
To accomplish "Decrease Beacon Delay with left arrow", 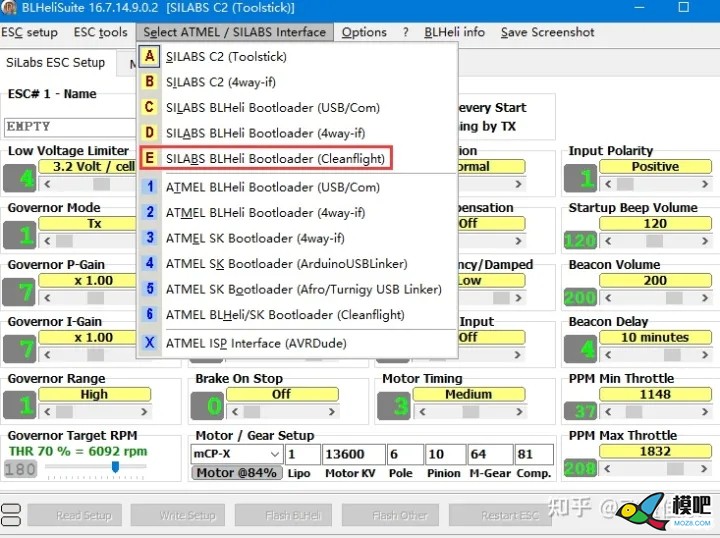I will 608,355.
